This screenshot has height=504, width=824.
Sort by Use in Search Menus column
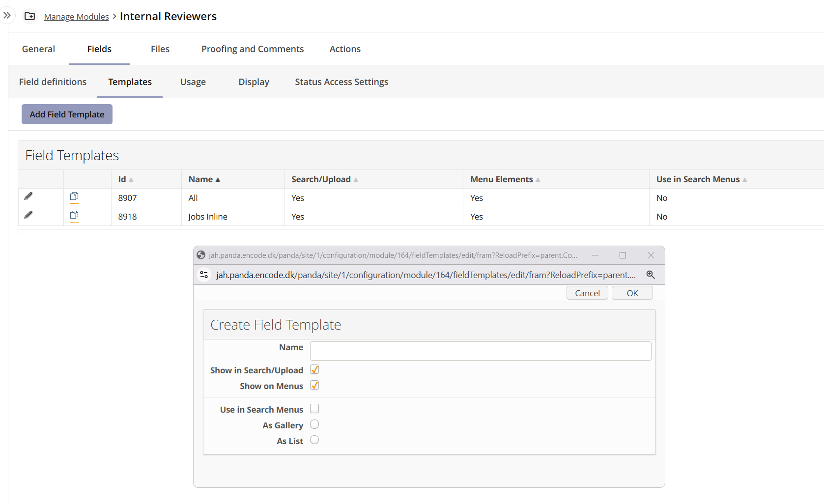click(702, 179)
